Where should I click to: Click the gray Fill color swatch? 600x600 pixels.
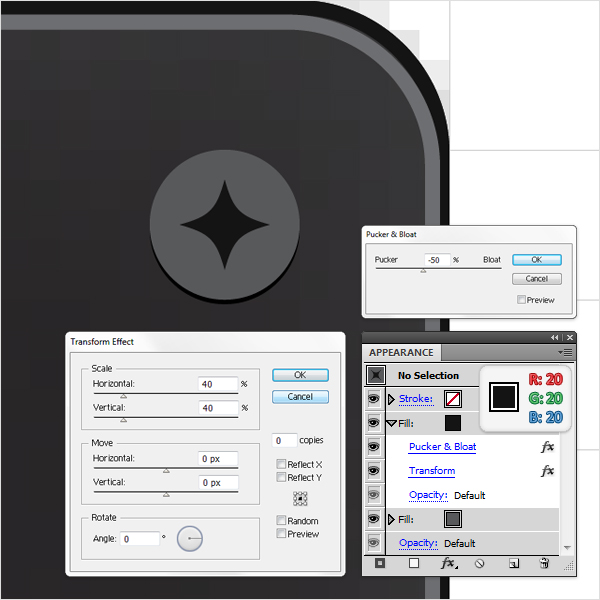tap(453, 519)
